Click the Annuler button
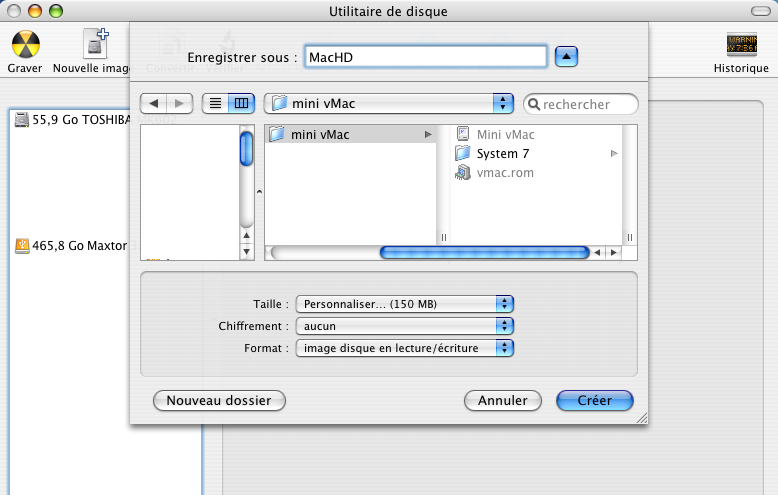778x495 pixels. coord(503,400)
